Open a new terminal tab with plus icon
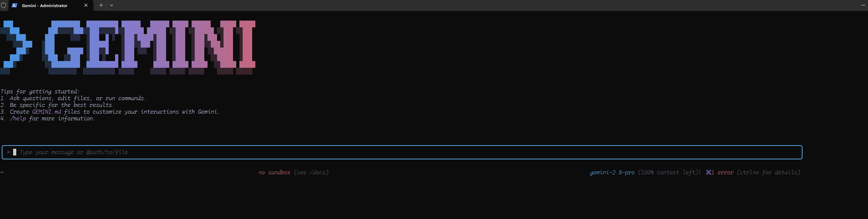The image size is (868, 219). click(x=101, y=5)
